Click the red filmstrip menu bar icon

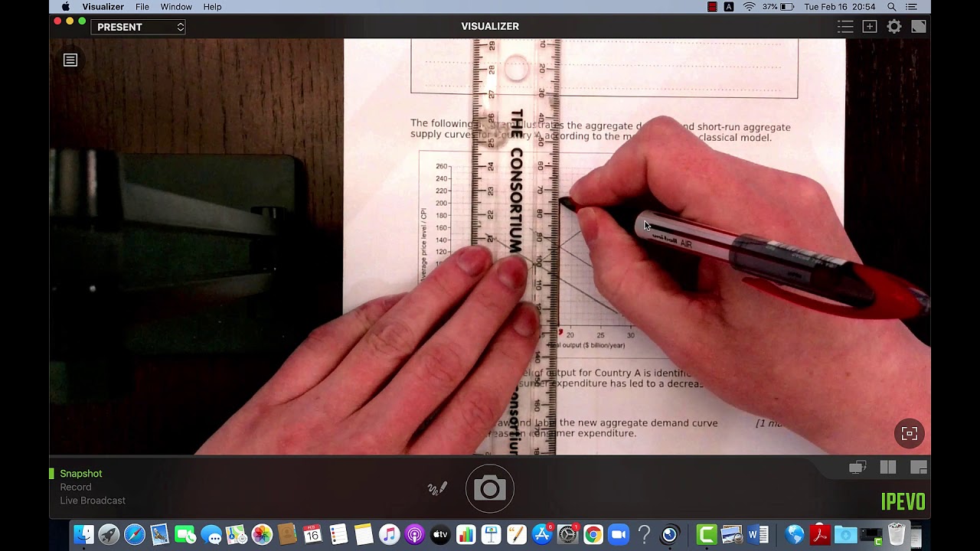coord(712,7)
